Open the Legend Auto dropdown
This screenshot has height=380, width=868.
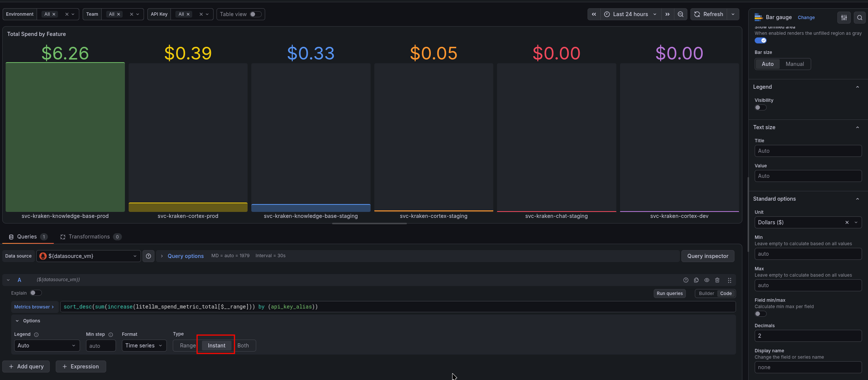[x=47, y=346]
